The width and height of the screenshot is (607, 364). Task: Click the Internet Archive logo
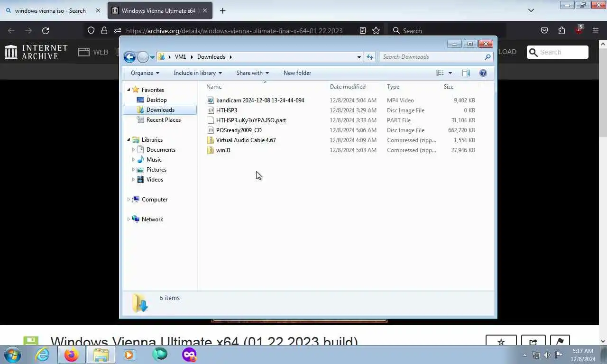point(36,52)
